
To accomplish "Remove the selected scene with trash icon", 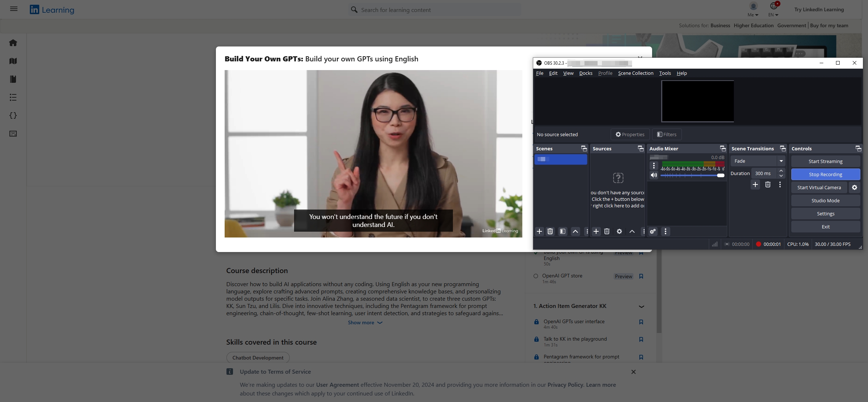I will 550,231.
